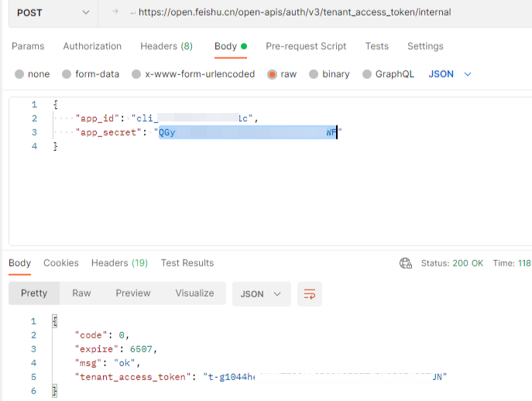Open the Params tab
This screenshot has height=401, width=532.
[28, 46]
